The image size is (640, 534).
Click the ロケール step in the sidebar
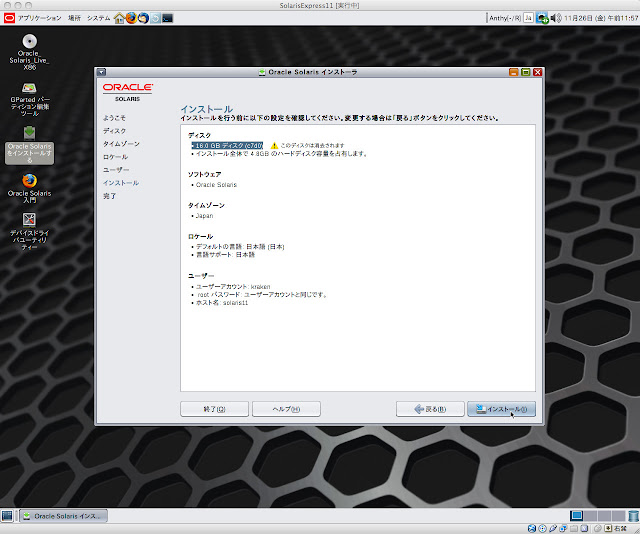click(116, 157)
